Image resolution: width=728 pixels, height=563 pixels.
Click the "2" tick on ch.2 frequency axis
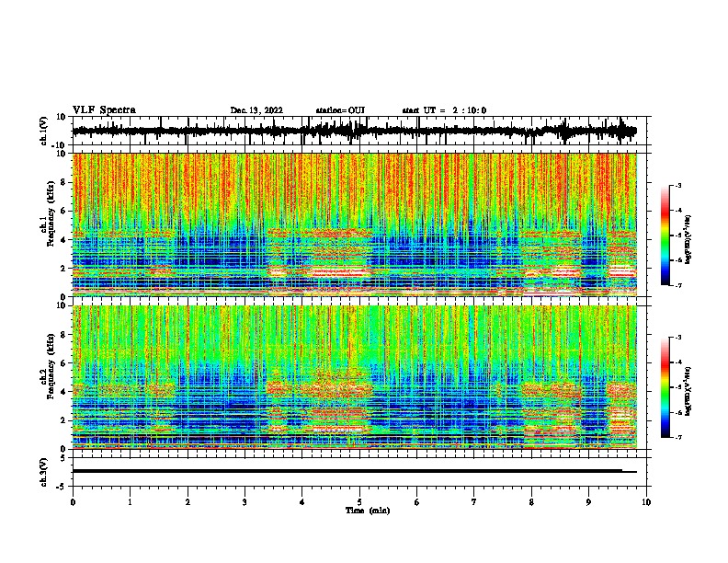point(64,420)
